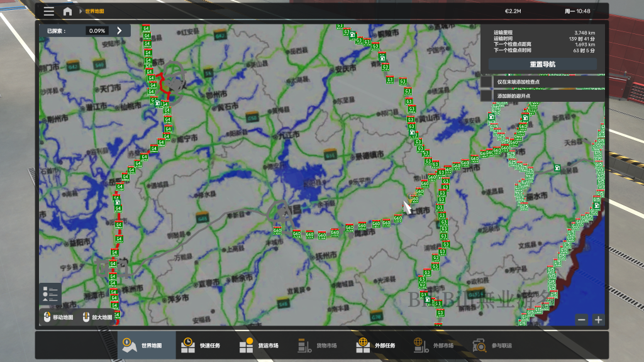
Task: Click the 世界地图 breadcrumb label
Action: (x=95, y=11)
